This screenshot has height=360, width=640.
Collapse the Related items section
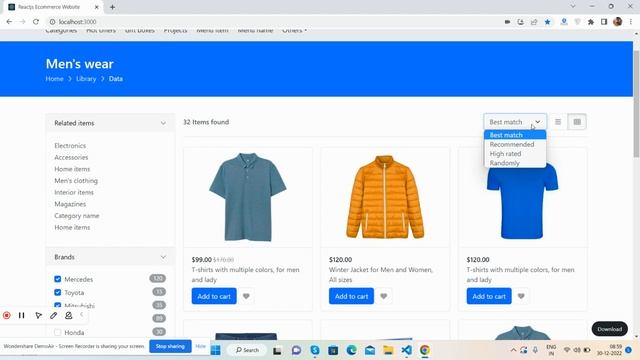[163, 123]
